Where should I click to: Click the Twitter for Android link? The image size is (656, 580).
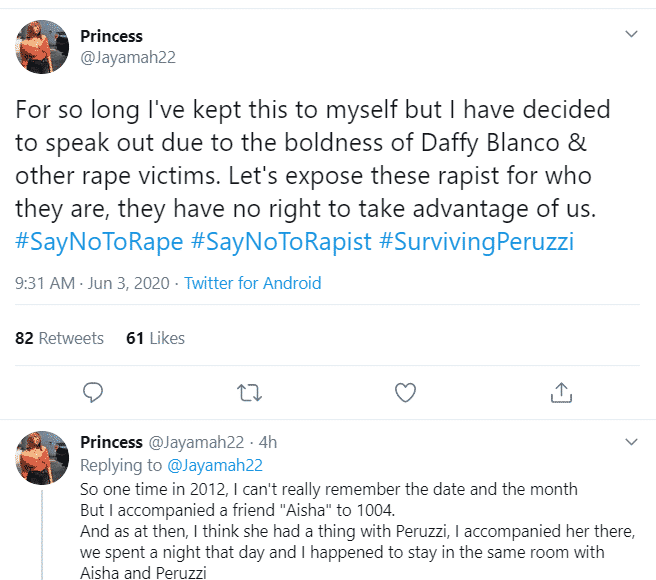(253, 283)
